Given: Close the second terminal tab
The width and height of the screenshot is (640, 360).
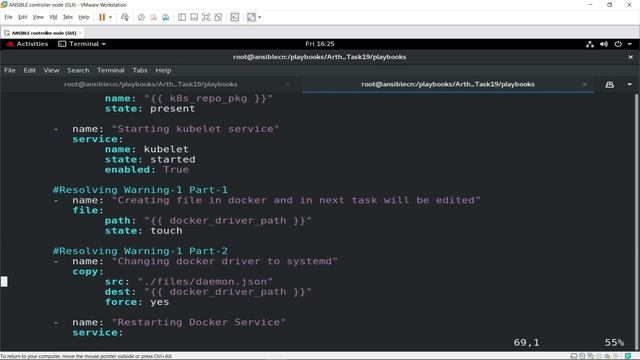Looking at the screenshot, I should (x=584, y=84).
